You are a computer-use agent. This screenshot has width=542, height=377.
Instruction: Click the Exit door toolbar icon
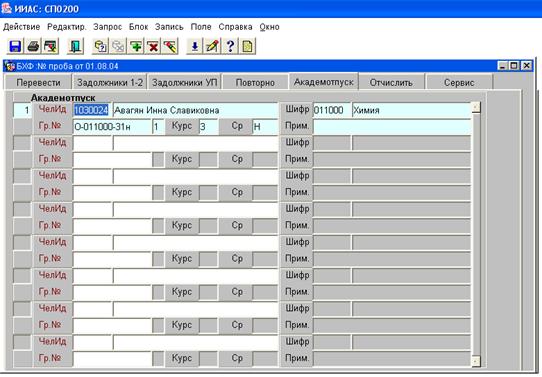[75, 46]
